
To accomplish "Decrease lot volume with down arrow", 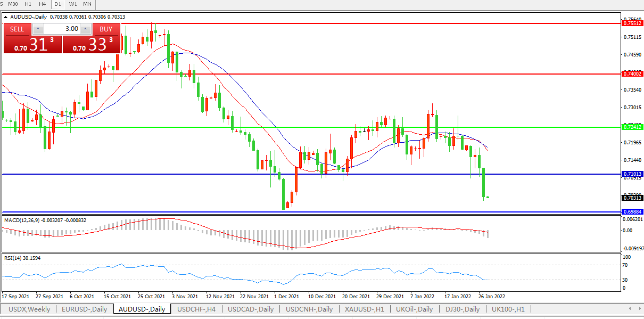I will 38,29.
